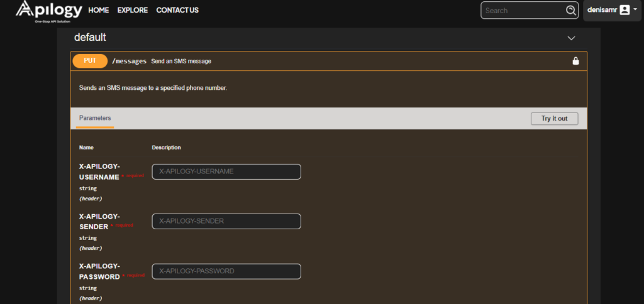Select the Parameters tab

pos(95,118)
